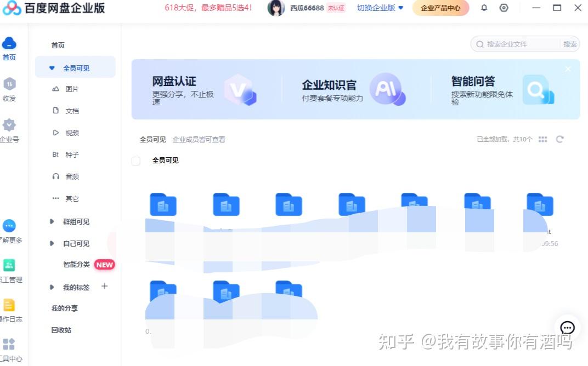The image size is (588, 366).
Task: Open the 企业号 badge icon
Action: tap(9, 125)
